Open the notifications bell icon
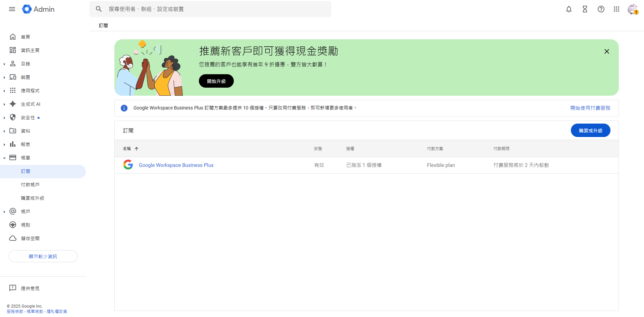This screenshot has width=644, height=317. (569, 9)
